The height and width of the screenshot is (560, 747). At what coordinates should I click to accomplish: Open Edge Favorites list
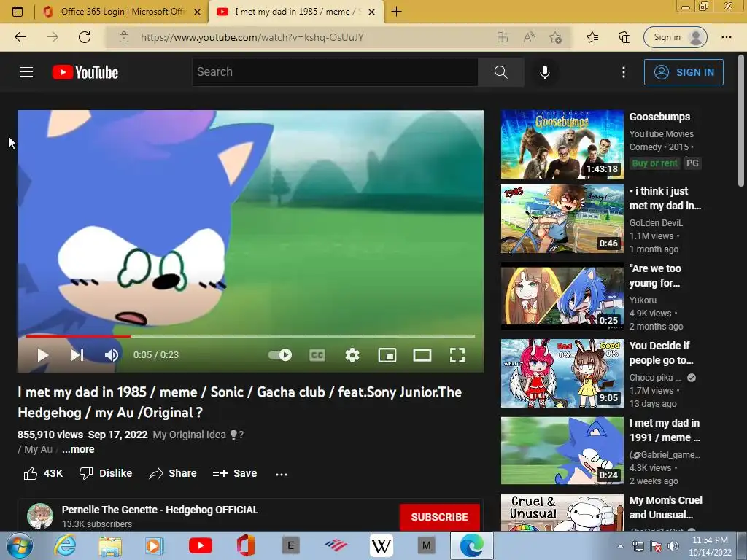[x=592, y=37]
